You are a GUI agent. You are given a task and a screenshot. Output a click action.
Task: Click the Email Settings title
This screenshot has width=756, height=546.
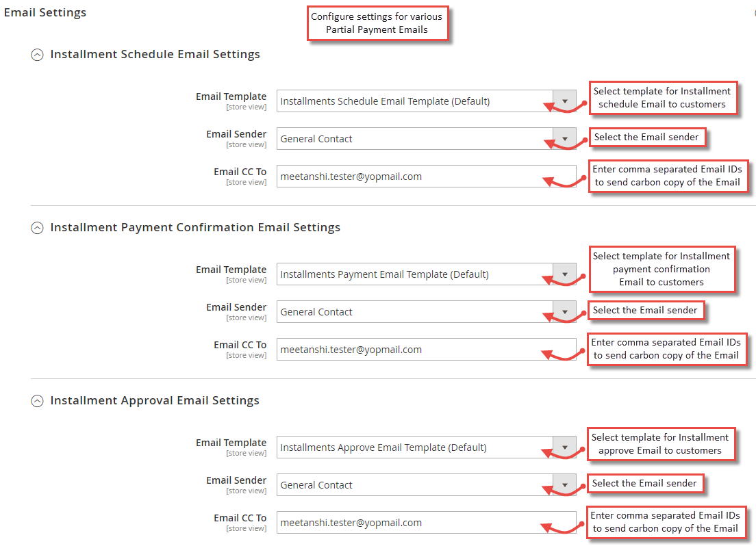point(45,12)
